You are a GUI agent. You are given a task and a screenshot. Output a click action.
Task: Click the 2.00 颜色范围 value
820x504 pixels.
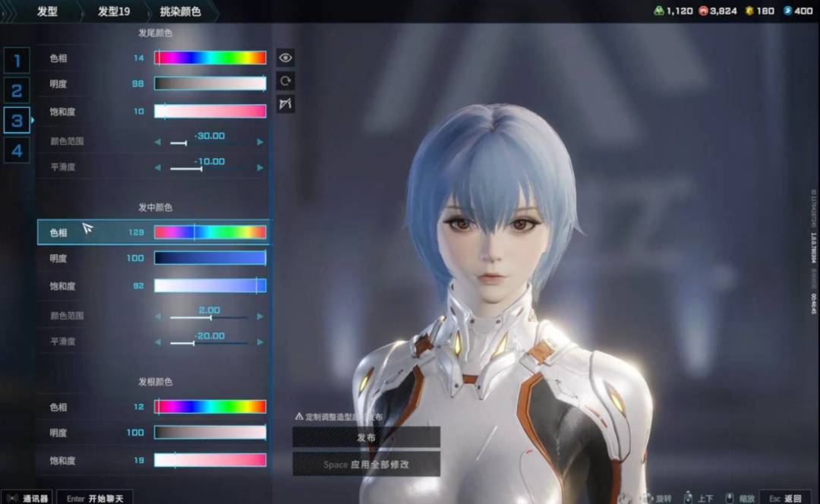[x=210, y=310]
